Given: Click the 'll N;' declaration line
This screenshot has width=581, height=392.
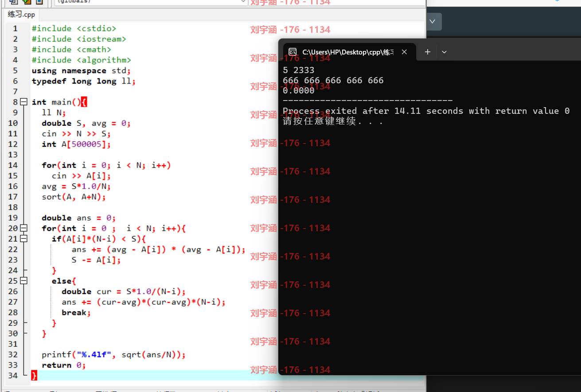Looking at the screenshot, I should coord(54,113).
